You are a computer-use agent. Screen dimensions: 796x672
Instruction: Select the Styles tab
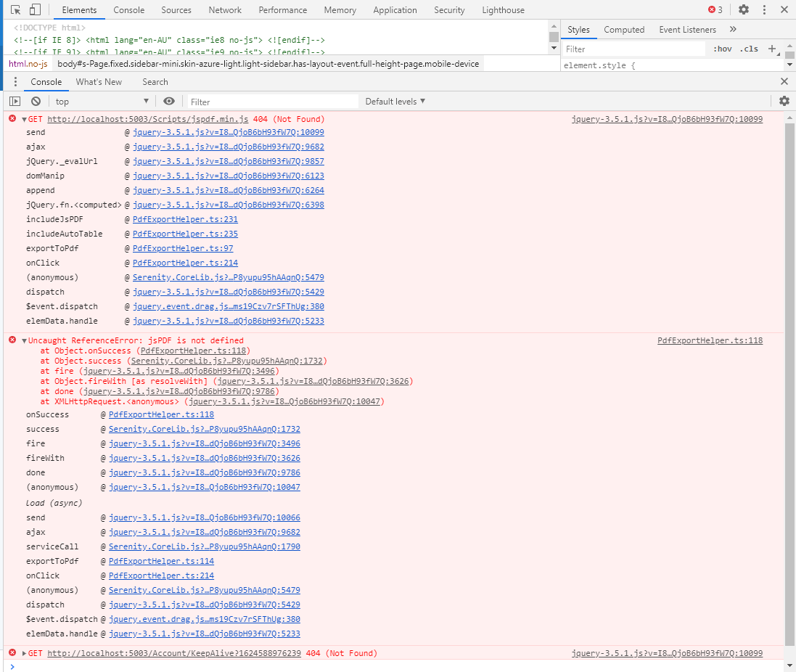[x=579, y=30]
